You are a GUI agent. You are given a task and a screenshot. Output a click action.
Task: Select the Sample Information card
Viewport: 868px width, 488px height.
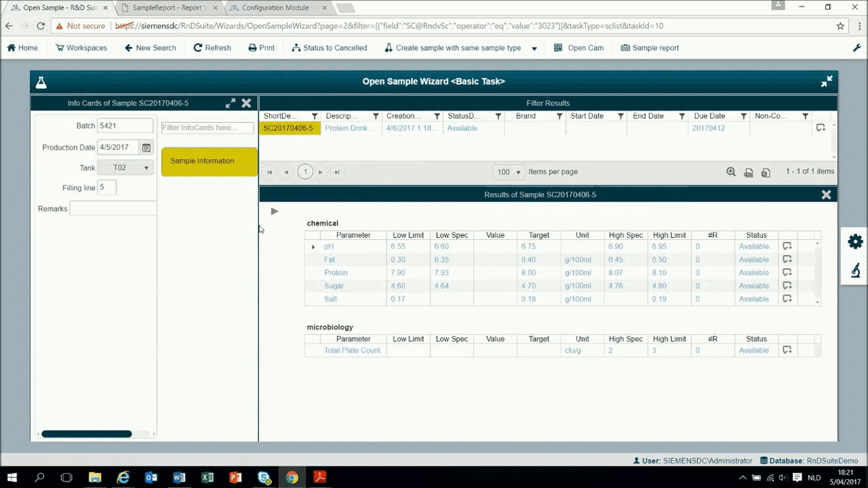pos(209,161)
